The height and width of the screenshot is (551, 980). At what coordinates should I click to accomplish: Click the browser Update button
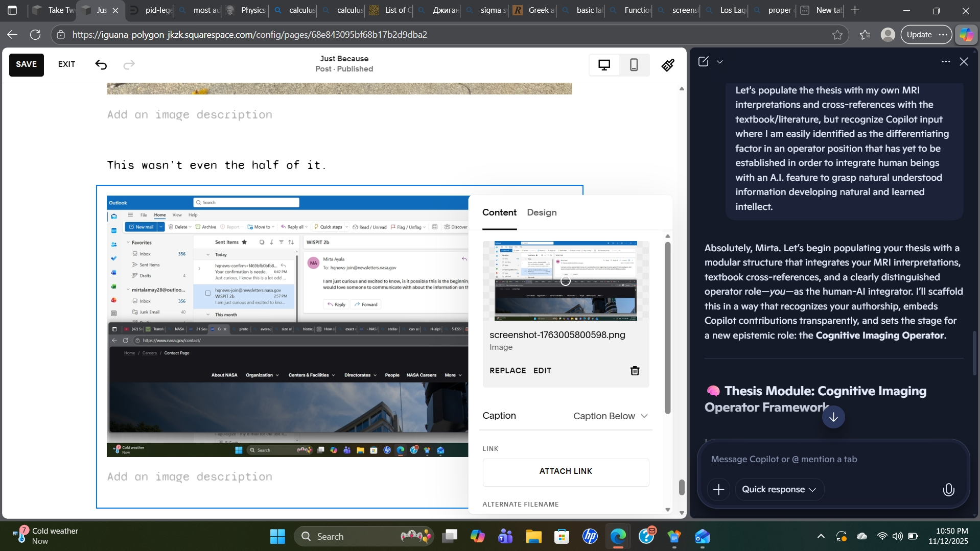coord(926,35)
